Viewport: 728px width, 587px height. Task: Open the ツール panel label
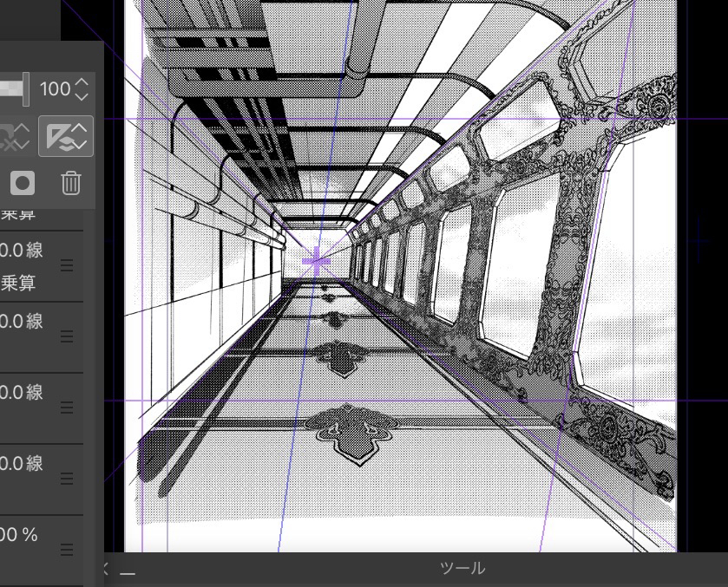pyautogui.click(x=462, y=569)
